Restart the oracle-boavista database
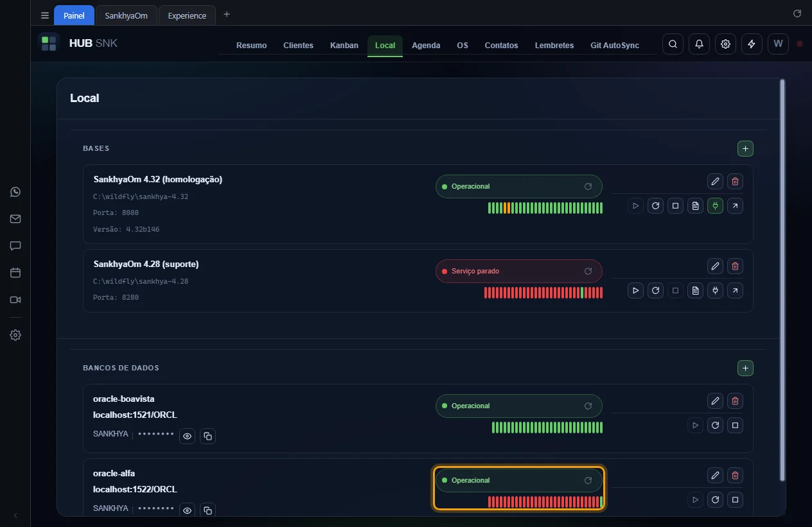Image resolution: width=812 pixels, height=527 pixels. click(x=715, y=425)
